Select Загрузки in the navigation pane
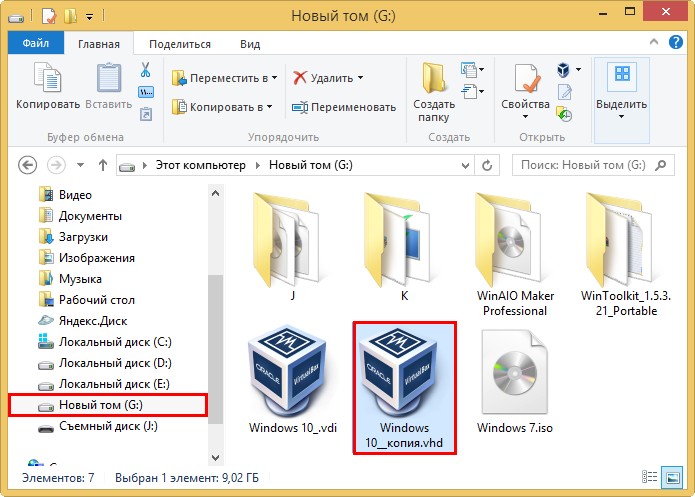 (x=73, y=237)
